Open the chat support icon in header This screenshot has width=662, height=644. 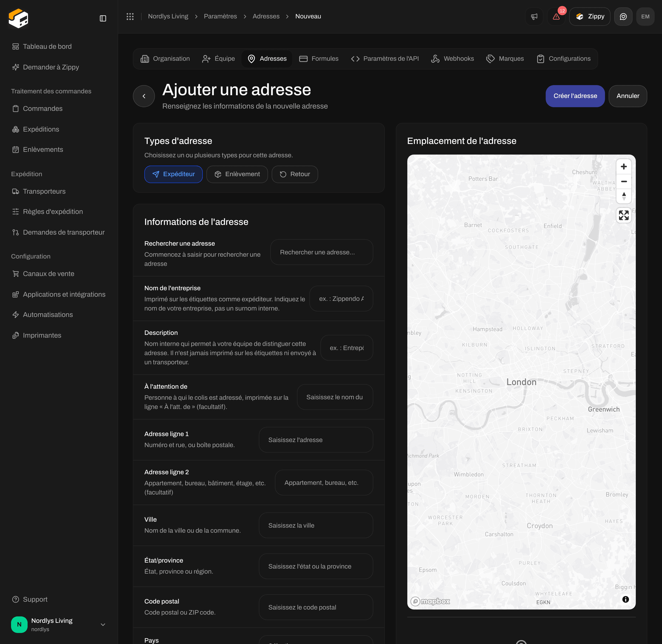pos(623,17)
